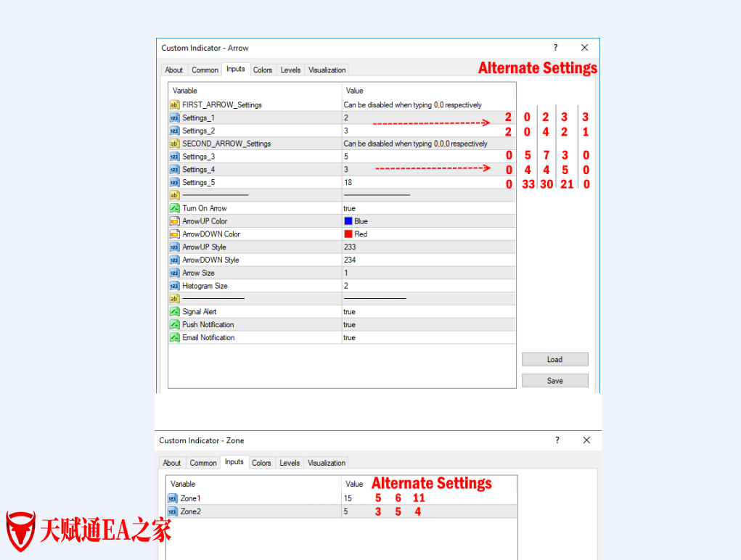Open the Visualization tab in Zone dialog
741x560 pixels.
pos(327,463)
